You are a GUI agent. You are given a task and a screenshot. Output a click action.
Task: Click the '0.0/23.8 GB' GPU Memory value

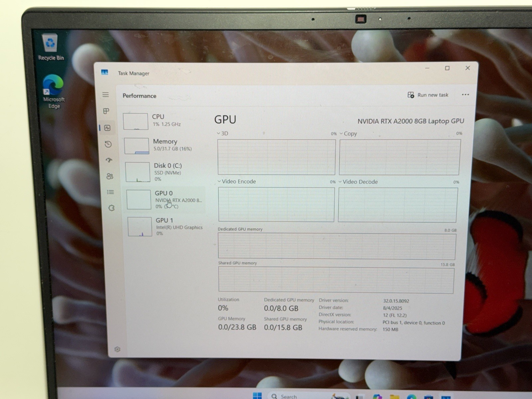pyautogui.click(x=237, y=327)
